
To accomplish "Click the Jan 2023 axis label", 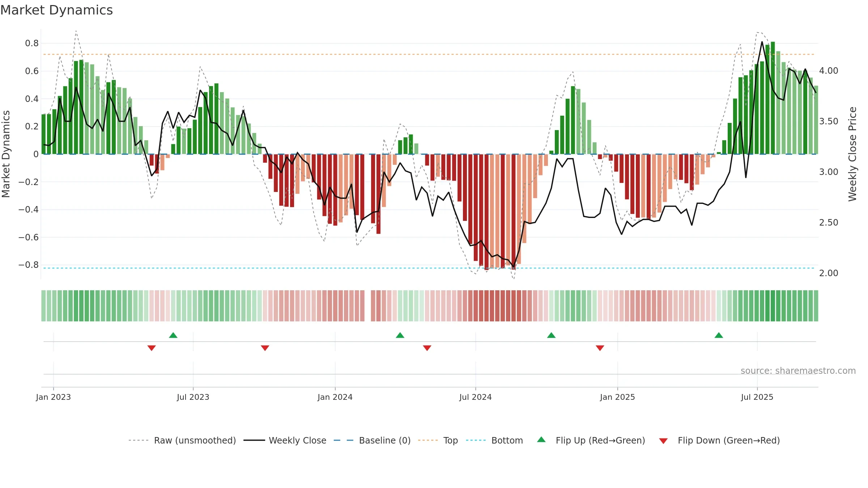I will coord(54,397).
